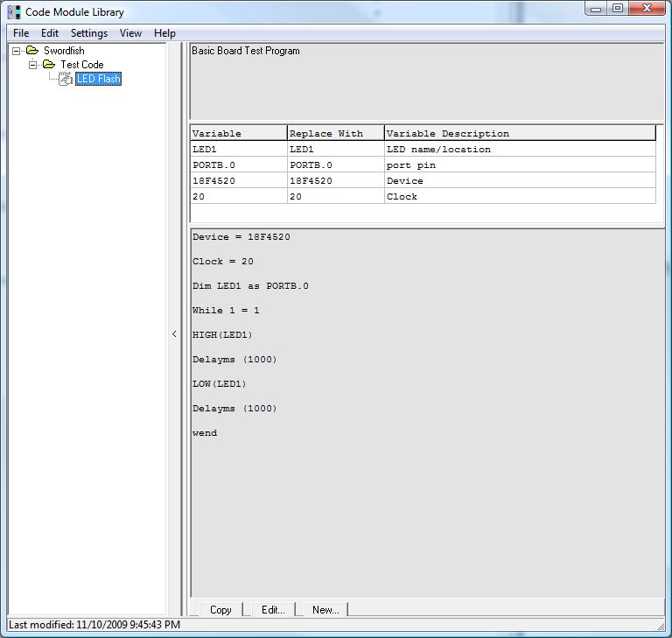
Task: Hide the tree panel with the splitter arrow
Action: [174, 333]
